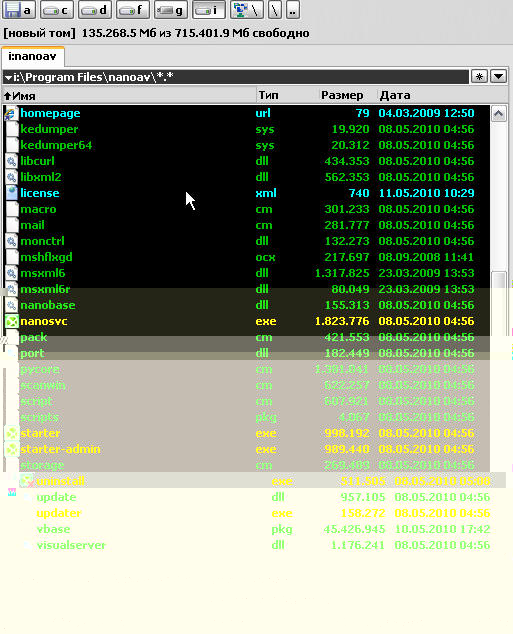The height and width of the screenshot is (634, 513).
Task: Select file name libcurl
Action: (37, 161)
